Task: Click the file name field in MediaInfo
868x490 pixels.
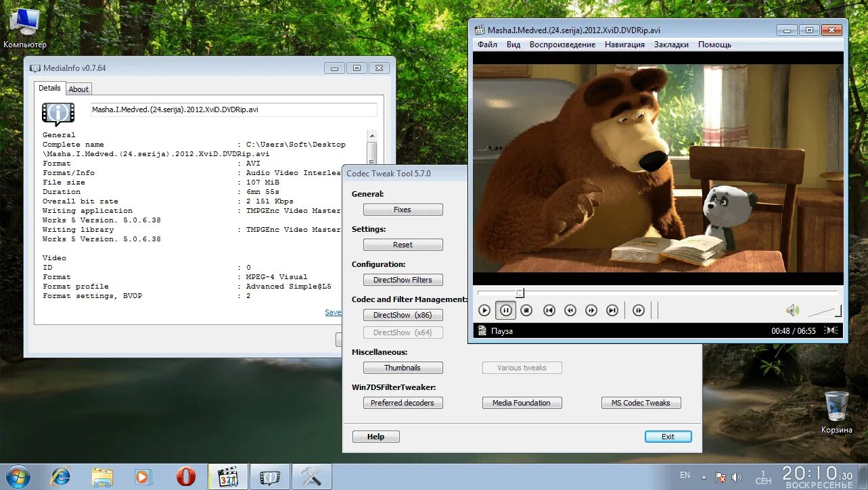Action: (x=234, y=109)
